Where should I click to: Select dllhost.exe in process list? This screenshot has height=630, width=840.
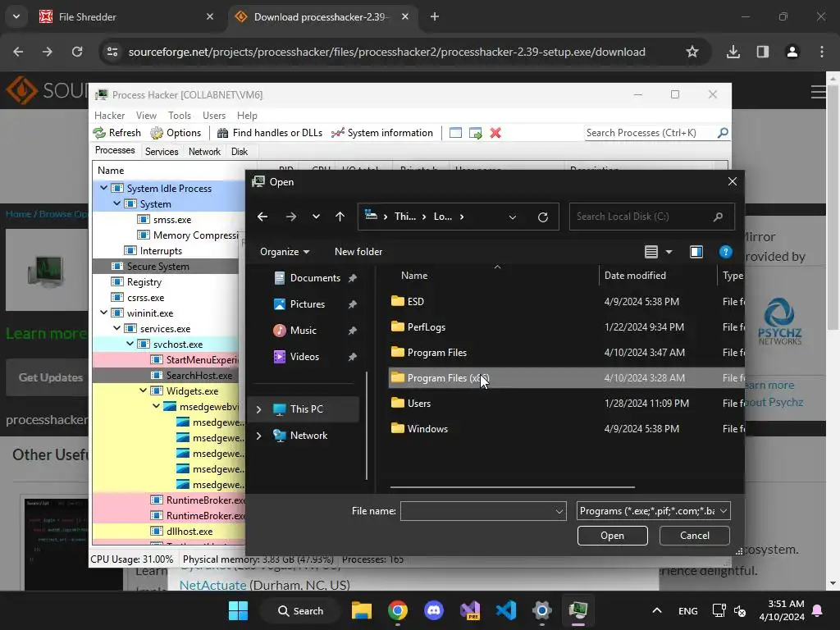(189, 532)
